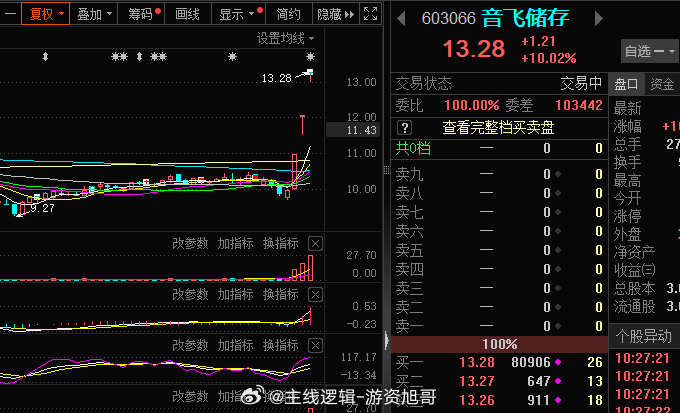Screen dimensions: 680x413
Task: Click the fullscreen expand icon
Action: point(370,14)
